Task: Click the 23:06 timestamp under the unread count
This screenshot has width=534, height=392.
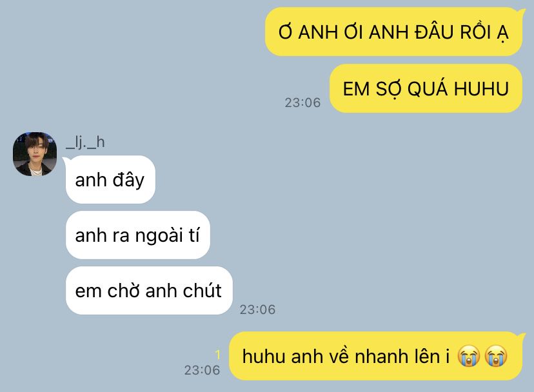Action: coord(202,370)
